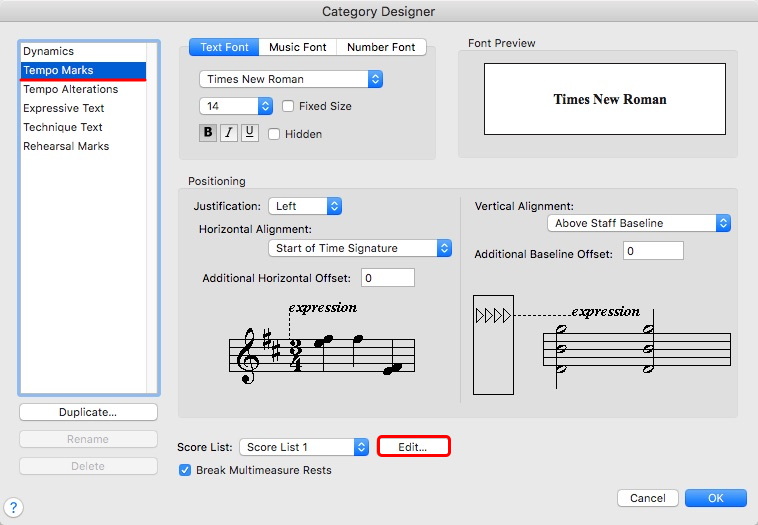758x525 pixels.
Task: Enable the Fixed Size checkbox
Action: point(289,106)
